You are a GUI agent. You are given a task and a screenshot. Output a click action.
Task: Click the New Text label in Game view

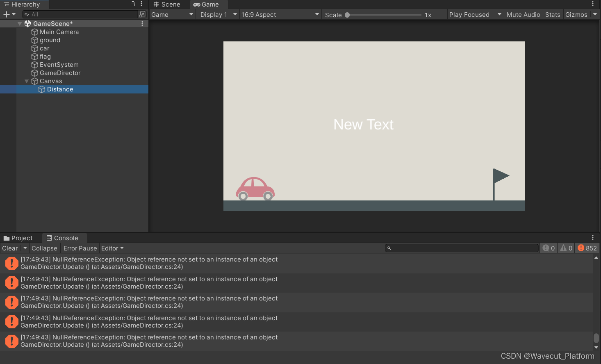tap(363, 125)
